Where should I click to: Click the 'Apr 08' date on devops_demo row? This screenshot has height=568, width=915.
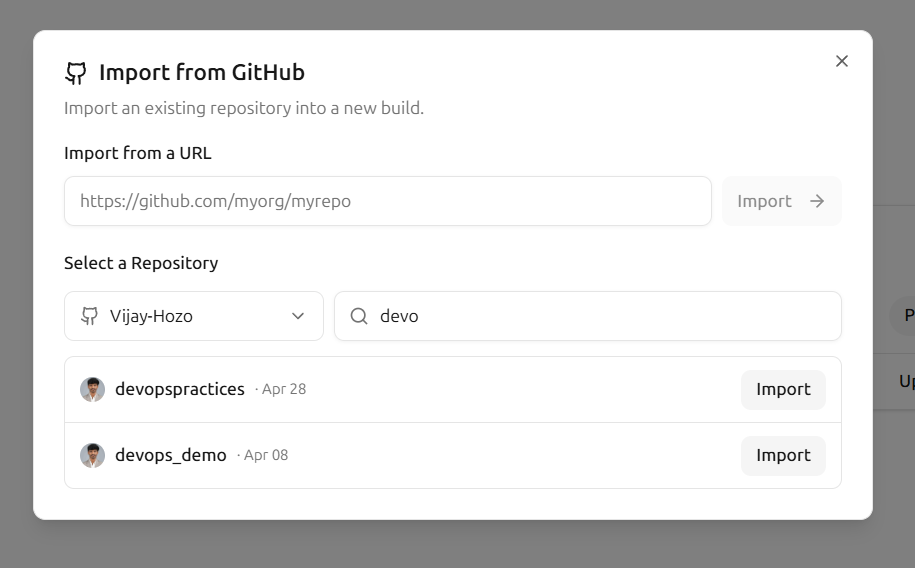pos(266,455)
